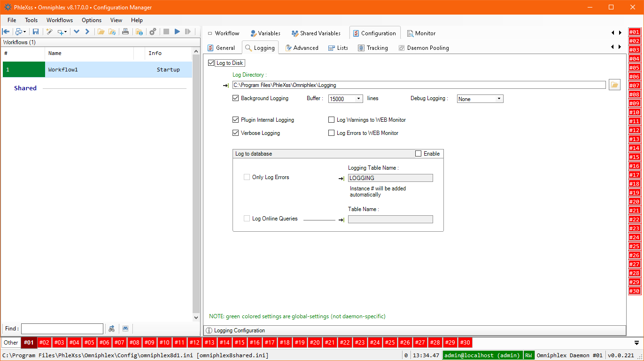
Task: Start the daemon with the blue play icon
Action: (x=177, y=31)
